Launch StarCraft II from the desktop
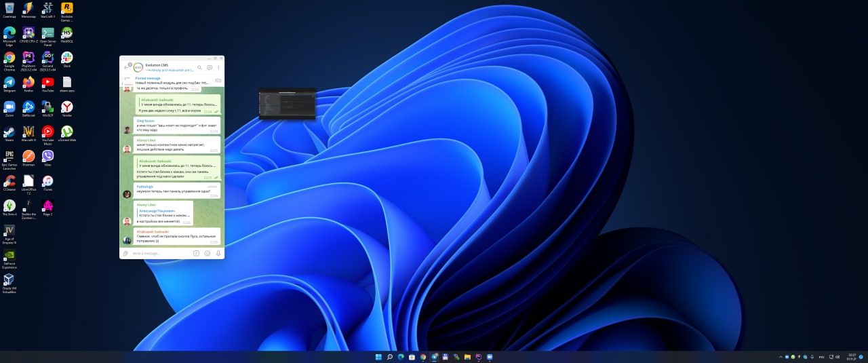The image size is (868, 363). (x=47, y=10)
